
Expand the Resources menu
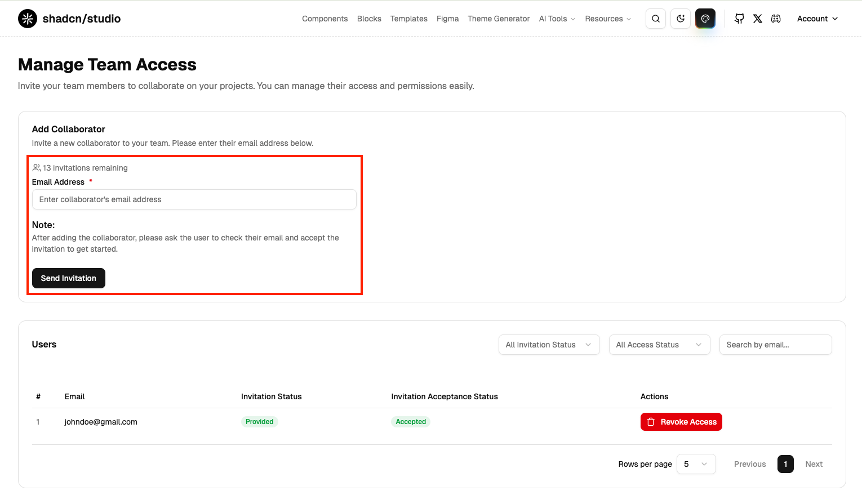(607, 19)
